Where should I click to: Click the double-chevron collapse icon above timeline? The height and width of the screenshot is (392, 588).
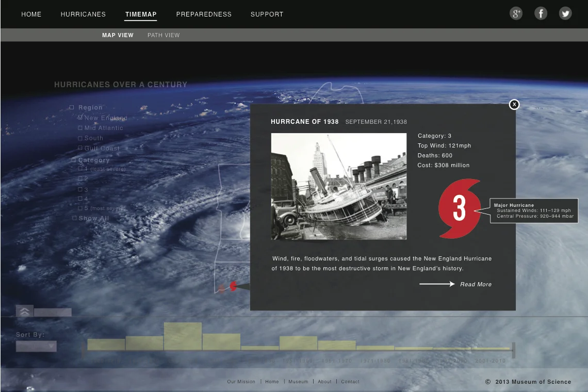[24, 311]
